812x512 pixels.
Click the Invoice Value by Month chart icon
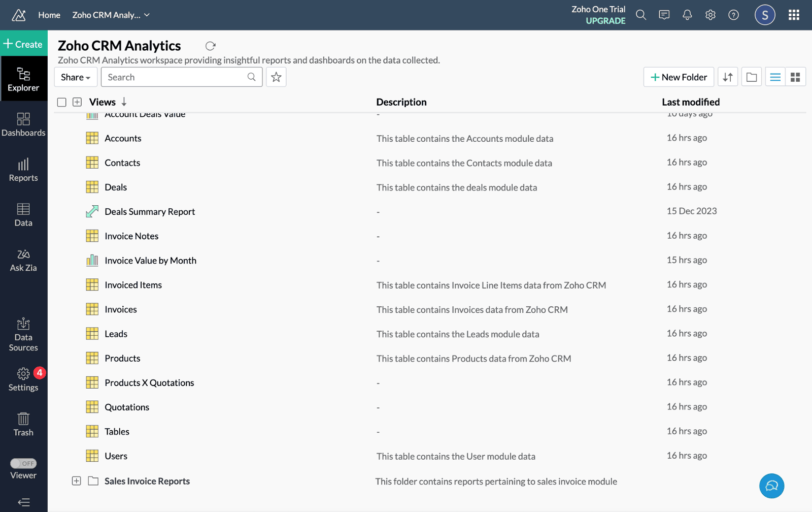tap(92, 261)
